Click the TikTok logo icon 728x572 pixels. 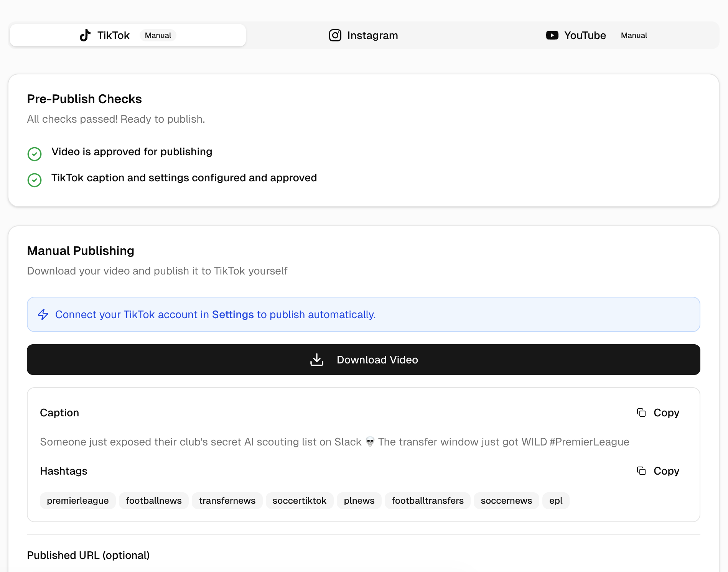coord(85,35)
